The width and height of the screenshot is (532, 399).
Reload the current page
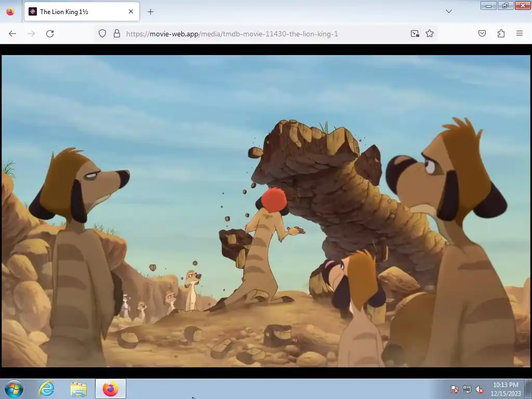50,34
